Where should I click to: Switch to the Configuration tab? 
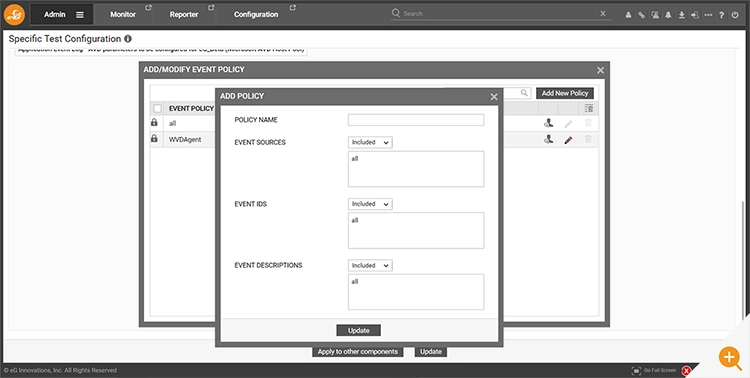tap(256, 15)
